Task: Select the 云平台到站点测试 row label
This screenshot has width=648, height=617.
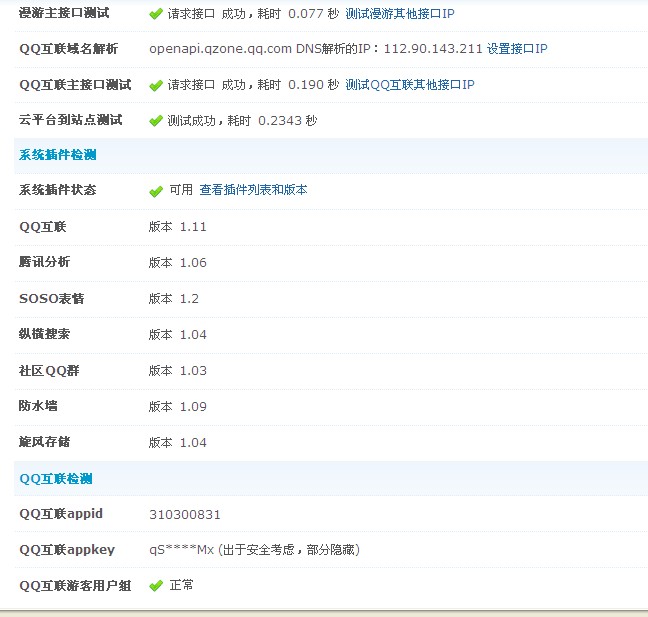Action: [71, 120]
